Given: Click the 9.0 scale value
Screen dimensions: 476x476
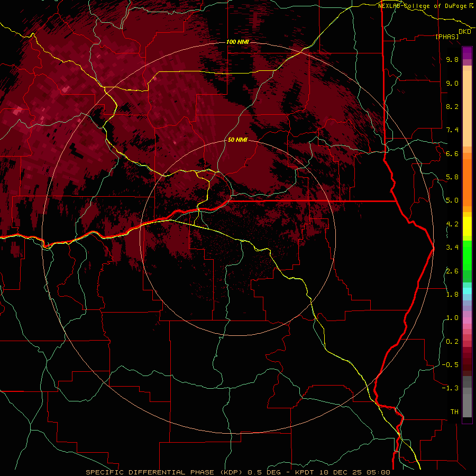Looking at the screenshot, I should [x=452, y=83].
